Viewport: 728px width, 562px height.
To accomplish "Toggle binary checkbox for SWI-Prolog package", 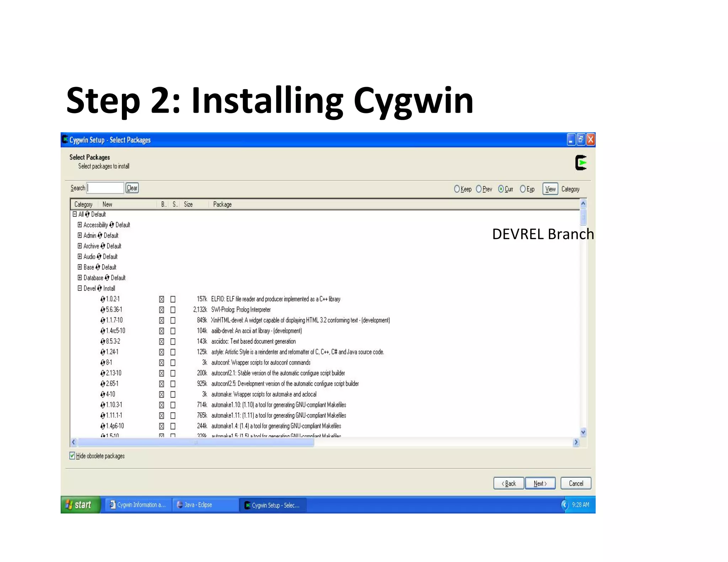I will pyautogui.click(x=162, y=310).
